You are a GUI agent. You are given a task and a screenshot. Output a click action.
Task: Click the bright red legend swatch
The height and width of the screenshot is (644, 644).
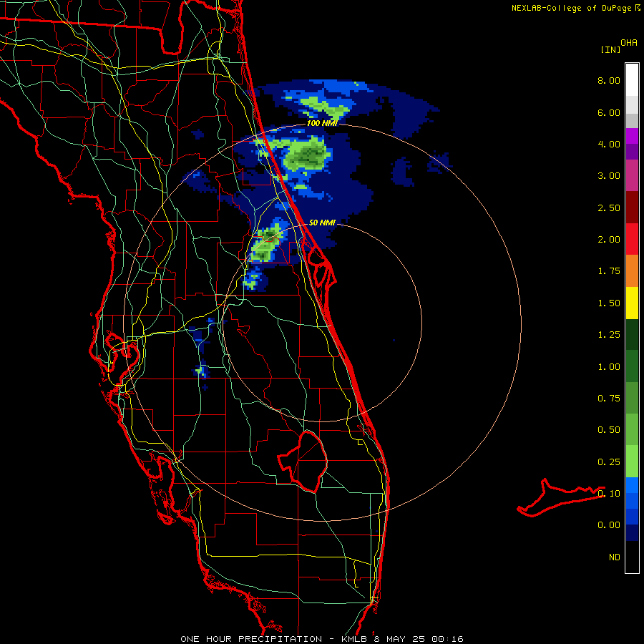tap(632, 239)
